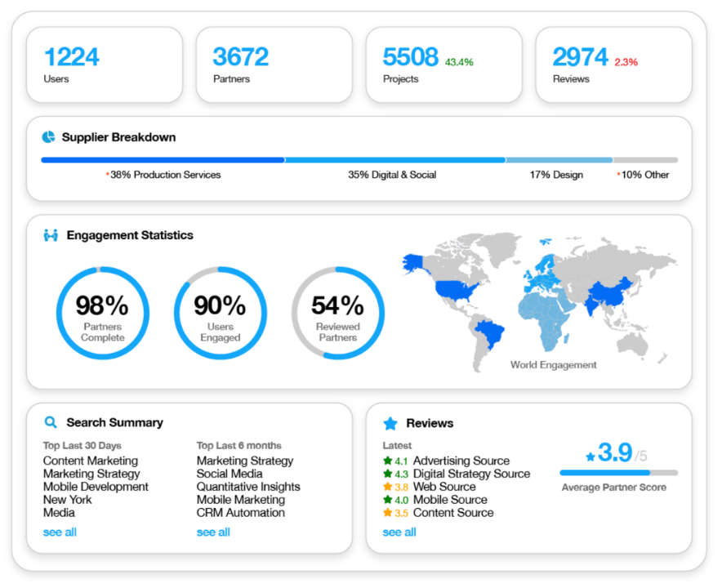Open see all under Top Last 6 months
Viewport: 722px width, 588px height.
coord(212,532)
